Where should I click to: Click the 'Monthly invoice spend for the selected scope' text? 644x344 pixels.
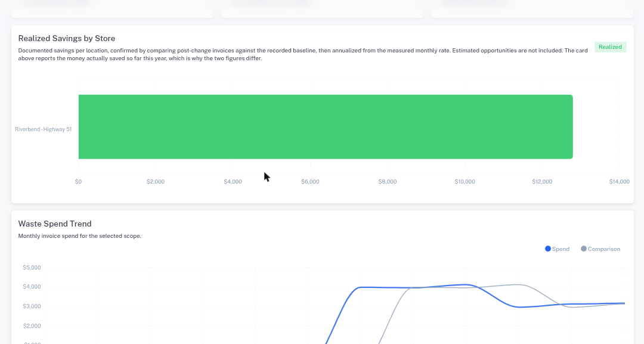click(80, 236)
